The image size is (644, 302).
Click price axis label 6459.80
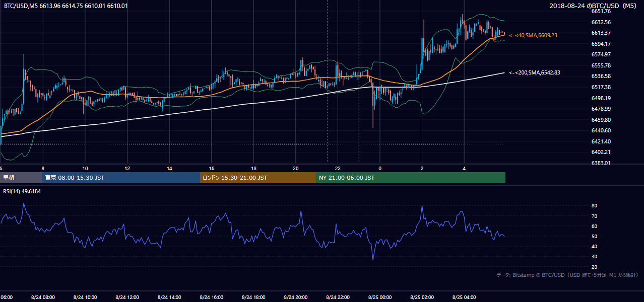(x=601, y=120)
